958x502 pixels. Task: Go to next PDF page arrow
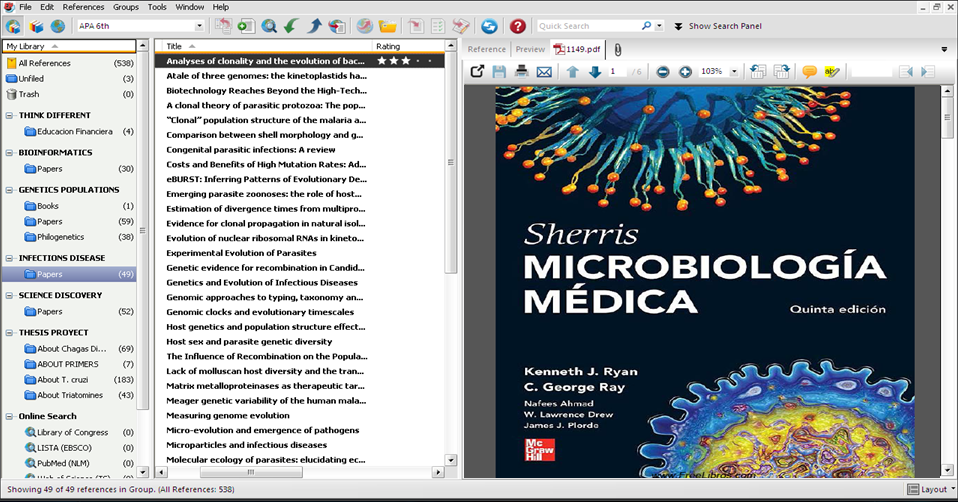point(594,71)
